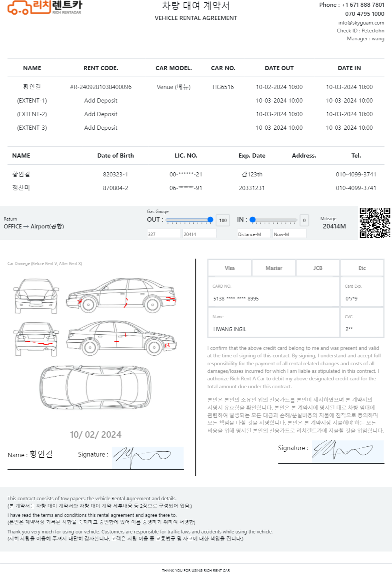
Task: Click the THANK YOU FOR USING RICH RENT CAR footer
Action: point(196,570)
